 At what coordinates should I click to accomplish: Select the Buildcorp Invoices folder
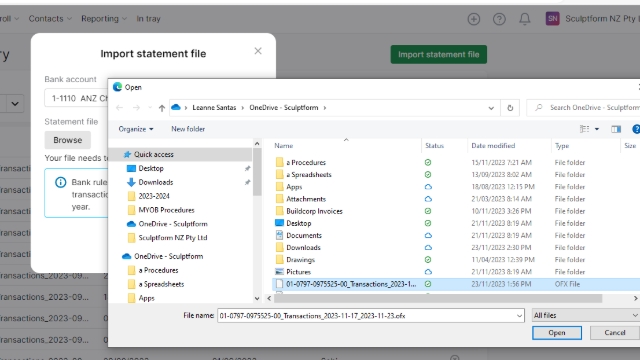(x=314, y=211)
